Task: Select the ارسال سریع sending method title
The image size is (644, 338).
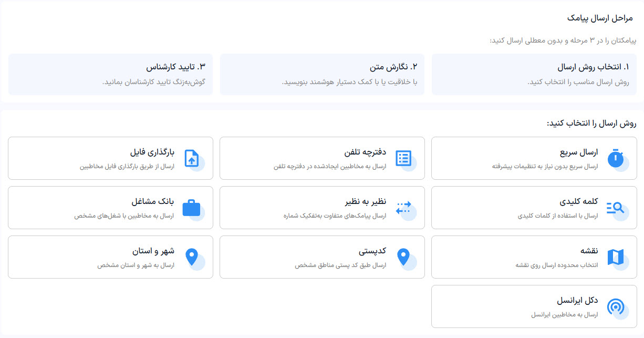Action: 579,153
